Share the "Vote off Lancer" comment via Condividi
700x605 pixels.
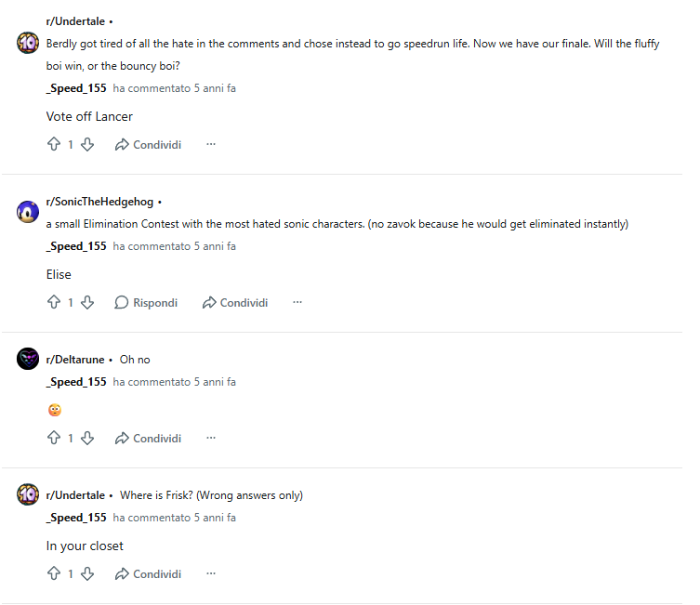148,145
